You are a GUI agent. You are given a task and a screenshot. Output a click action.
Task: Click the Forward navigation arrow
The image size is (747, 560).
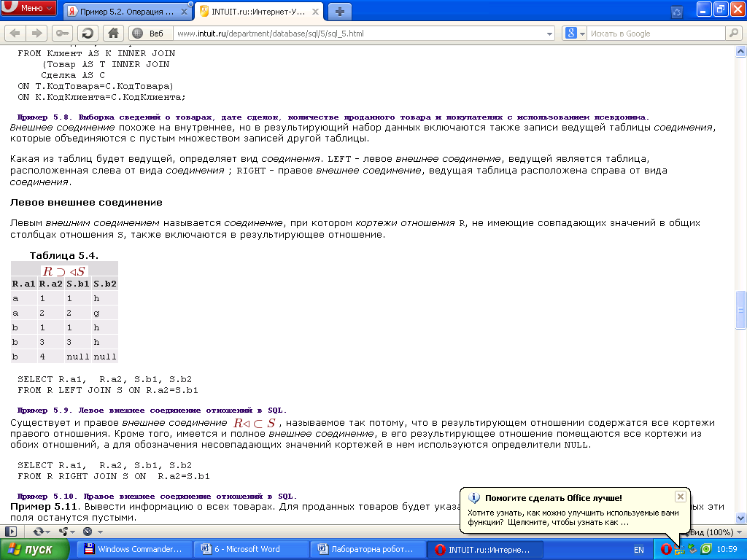point(35,33)
